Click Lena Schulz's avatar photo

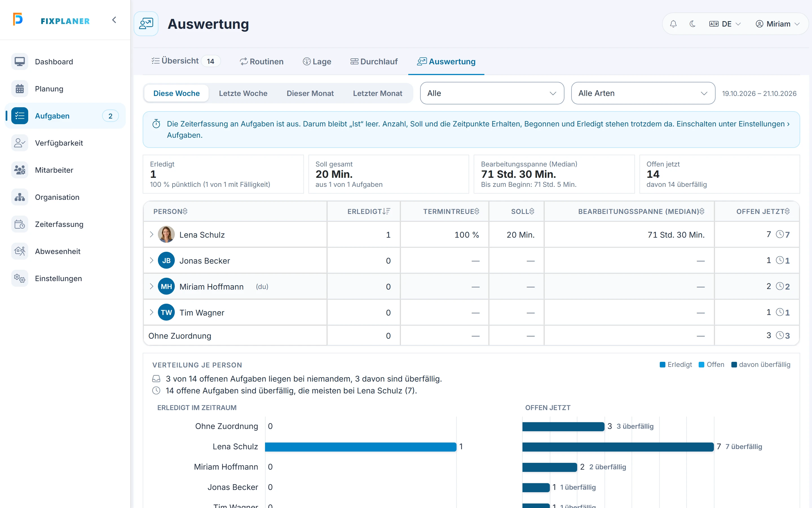pos(166,235)
